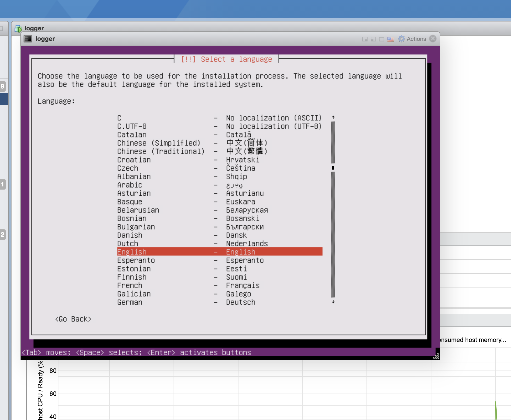Click the US flag keyboard layout icon

[391, 39]
